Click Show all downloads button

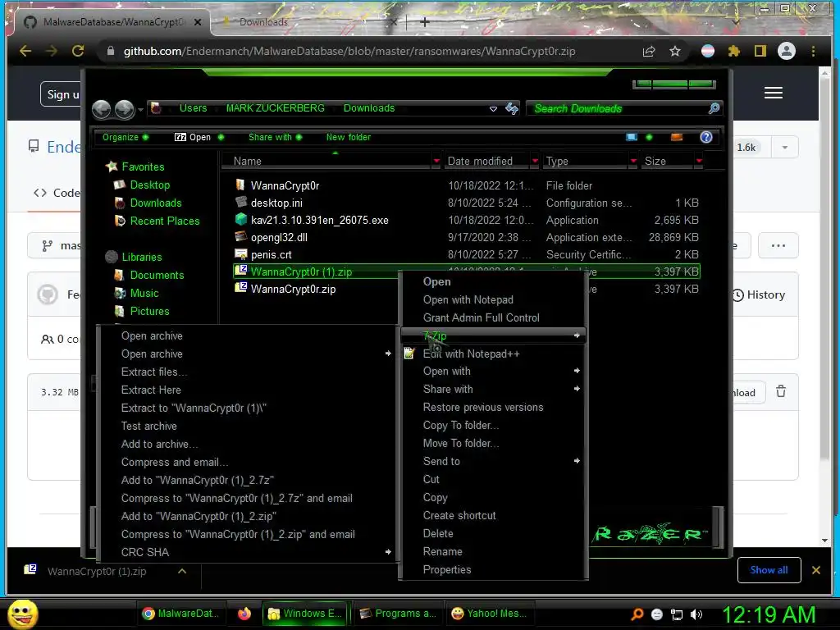tap(769, 570)
